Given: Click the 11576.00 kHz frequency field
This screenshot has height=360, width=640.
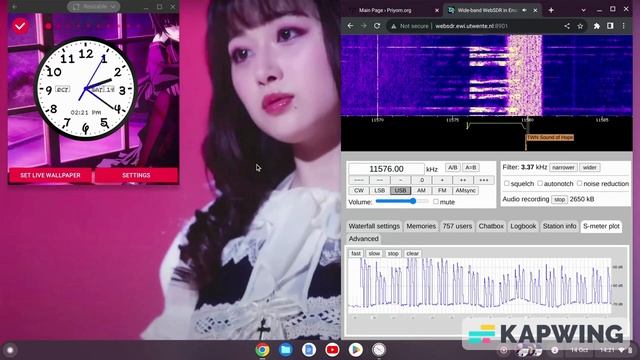Looking at the screenshot, I should click(386, 169).
